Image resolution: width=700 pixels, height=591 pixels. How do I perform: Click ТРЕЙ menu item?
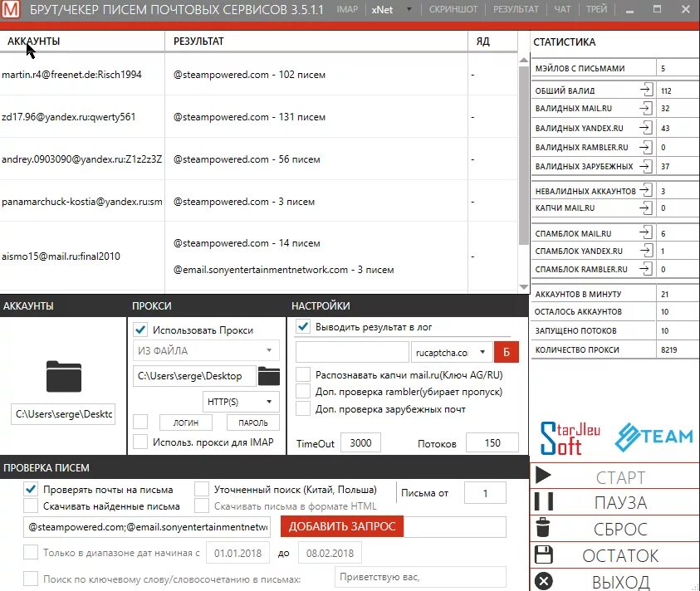click(x=596, y=9)
